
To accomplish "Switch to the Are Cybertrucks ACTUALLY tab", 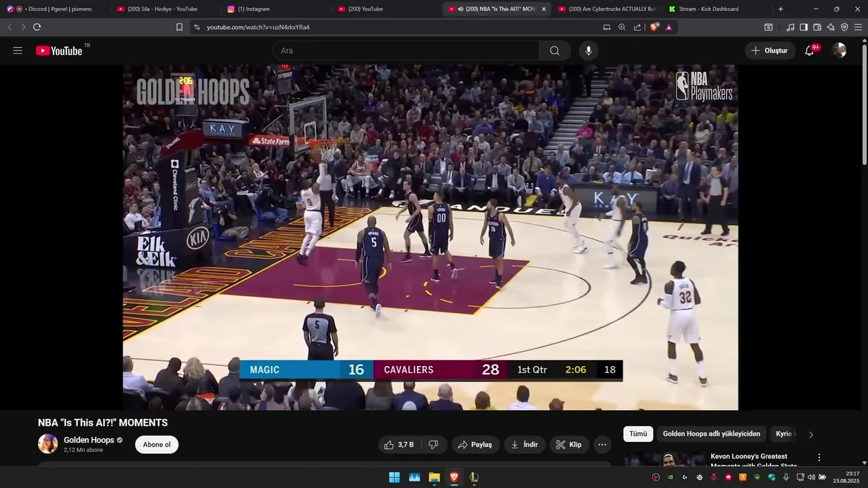I will point(607,9).
